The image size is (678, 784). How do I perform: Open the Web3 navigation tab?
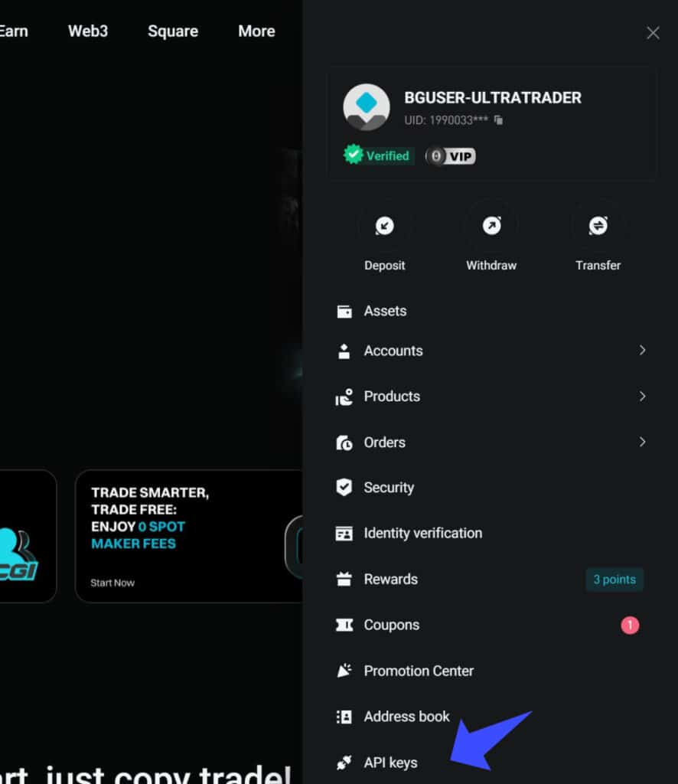pos(88,31)
